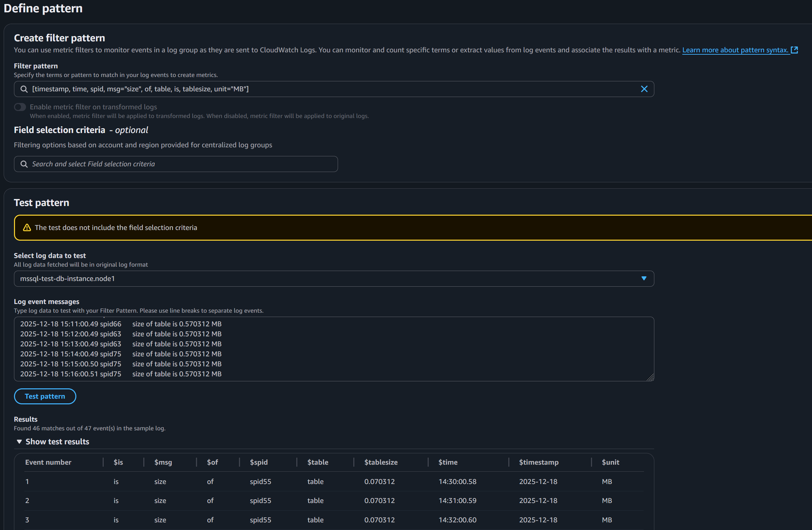Click the external link icon beside pattern syntax
Image resolution: width=812 pixels, height=530 pixels.
(794, 50)
